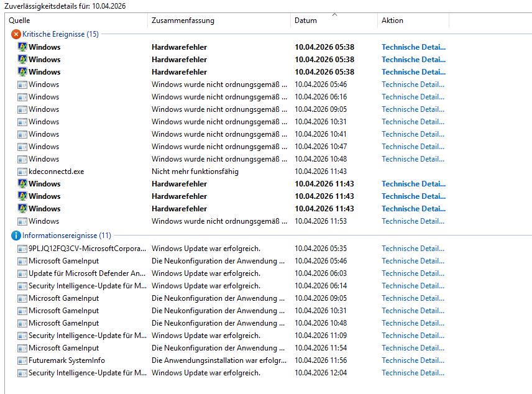Click 'Nicht mehr funktionsfähig' summary text
The height and width of the screenshot is (394, 532).
pyautogui.click(x=195, y=172)
